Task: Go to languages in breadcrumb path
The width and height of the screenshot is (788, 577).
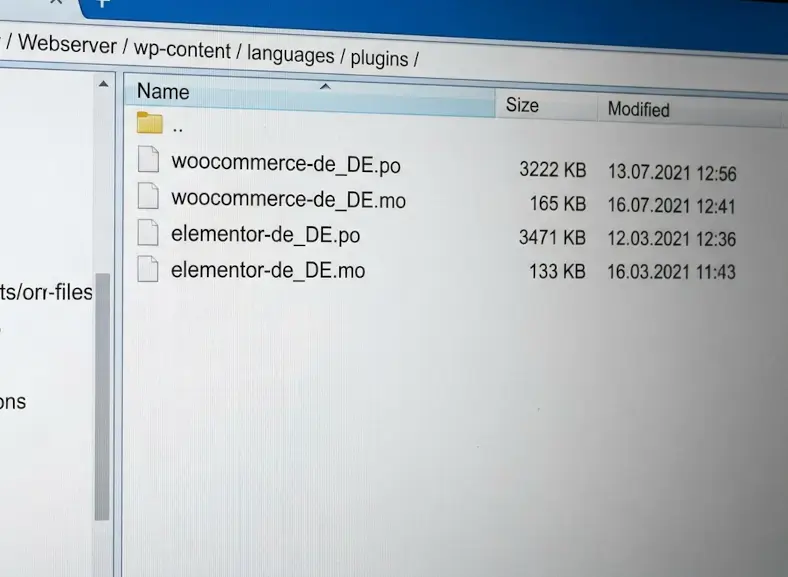Action: [x=290, y=55]
